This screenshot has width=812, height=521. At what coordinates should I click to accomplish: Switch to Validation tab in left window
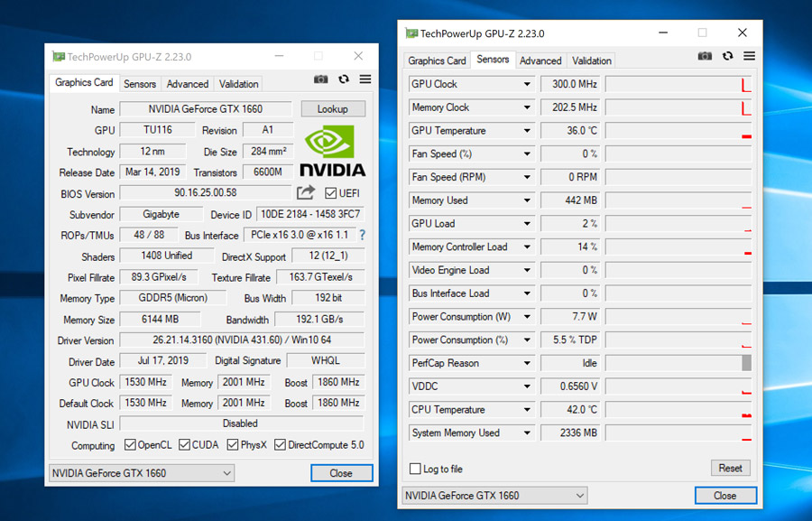point(238,84)
